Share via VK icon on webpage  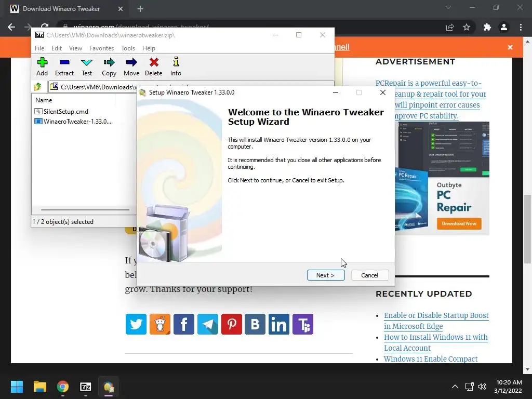pyautogui.click(x=255, y=324)
